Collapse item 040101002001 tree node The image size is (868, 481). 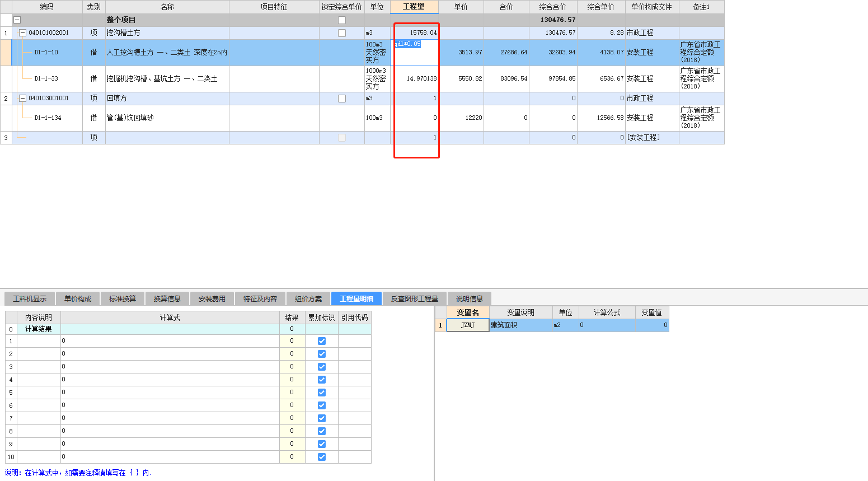22,33
